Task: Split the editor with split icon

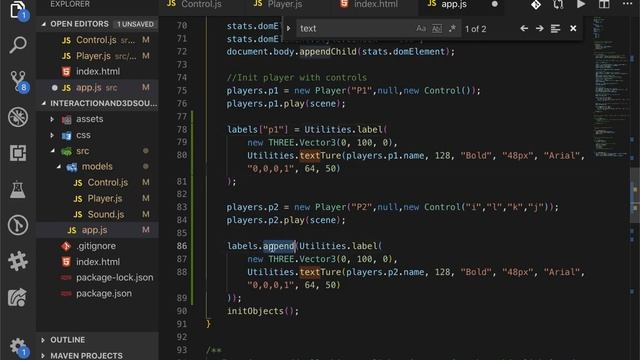Action: point(604,4)
